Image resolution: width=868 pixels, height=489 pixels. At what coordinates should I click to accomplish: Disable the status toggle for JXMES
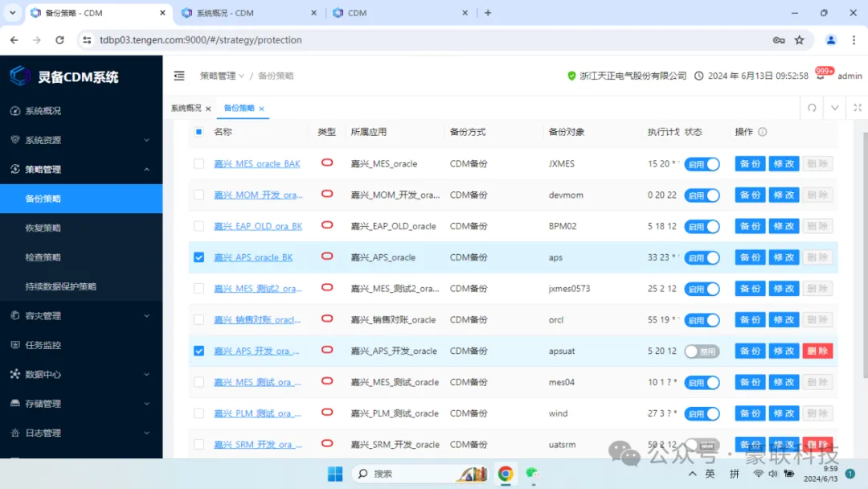pyautogui.click(x=702, y=164)
